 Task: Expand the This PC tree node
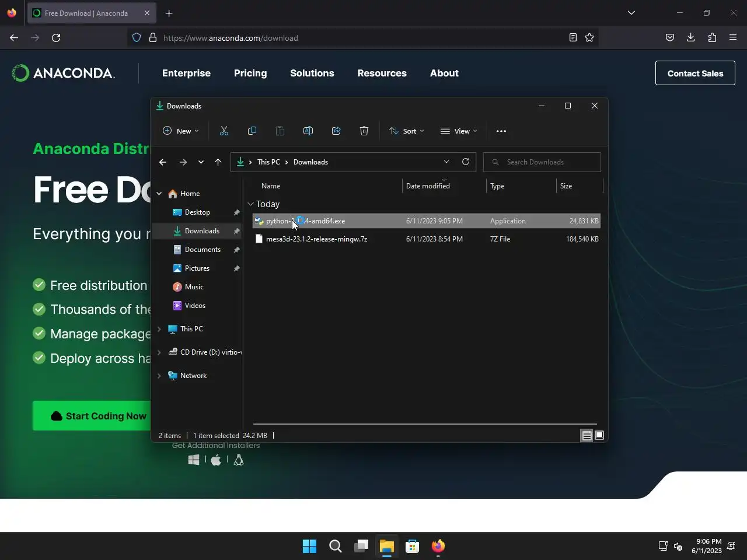tap(159, 329)
